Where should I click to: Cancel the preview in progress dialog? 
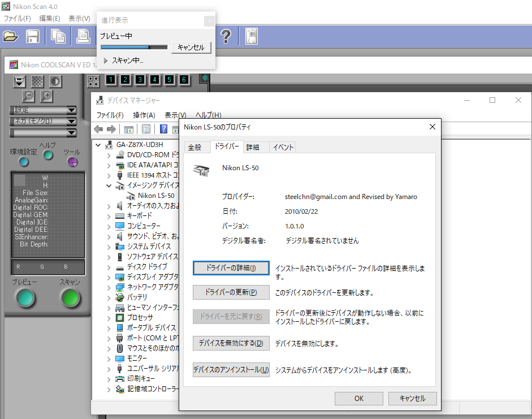tap(191, 47)
